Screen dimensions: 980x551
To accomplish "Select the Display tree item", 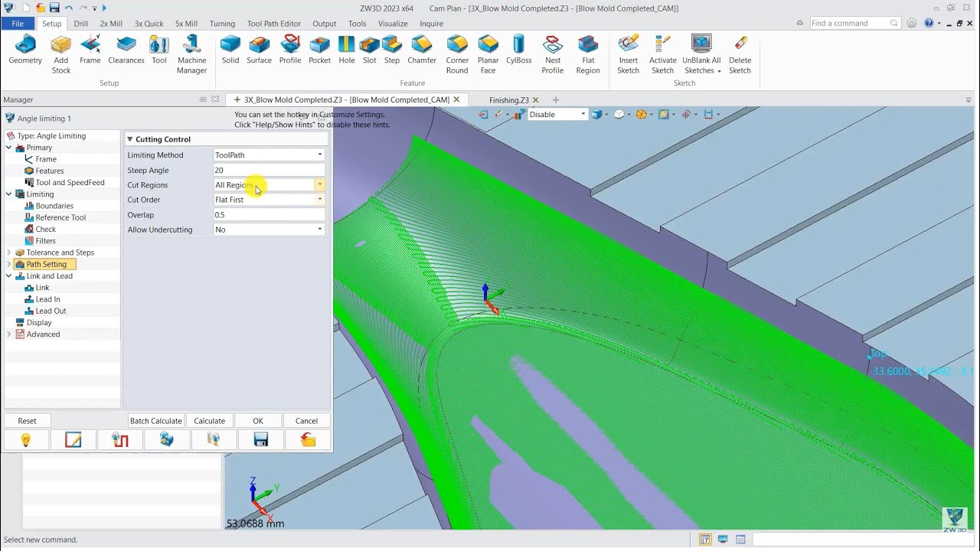I will click(x=39, y=323).
